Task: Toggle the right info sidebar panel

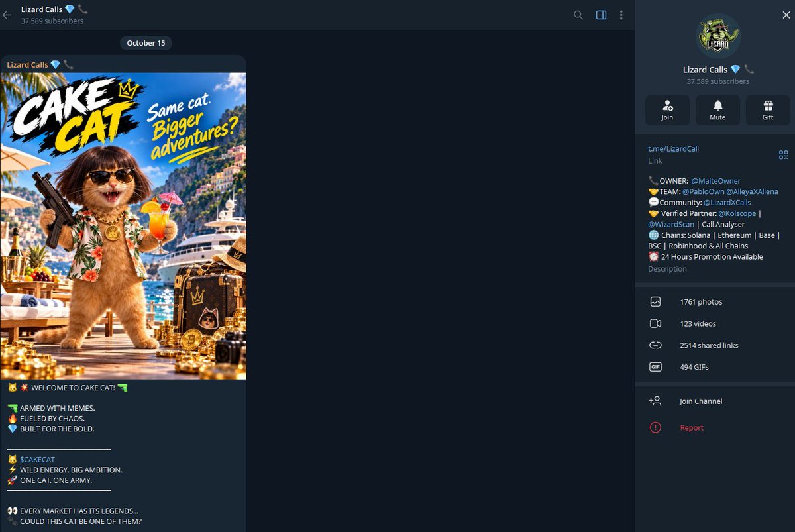Action: tap(601, 15)
